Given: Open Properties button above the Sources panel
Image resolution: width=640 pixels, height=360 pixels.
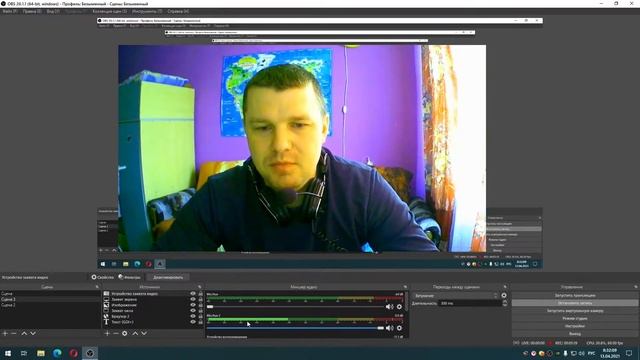Looking at the screenshot, I should pyautogui.click(x=103, y=277).
